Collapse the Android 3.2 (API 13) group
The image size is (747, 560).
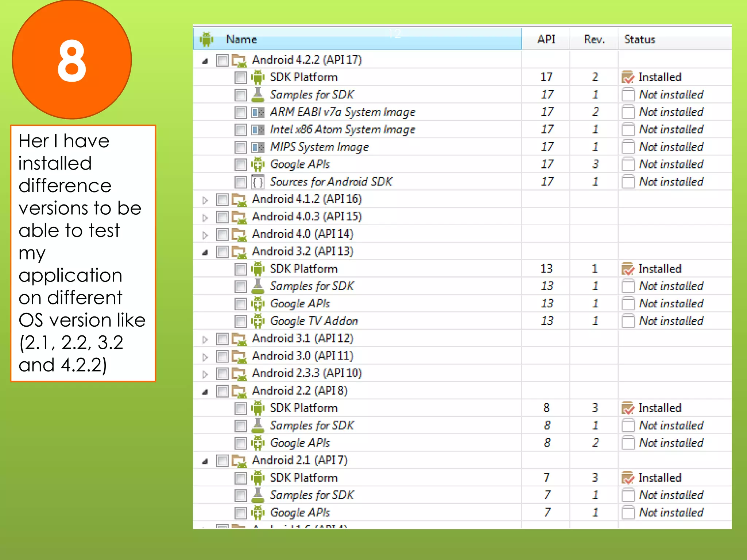205,252
